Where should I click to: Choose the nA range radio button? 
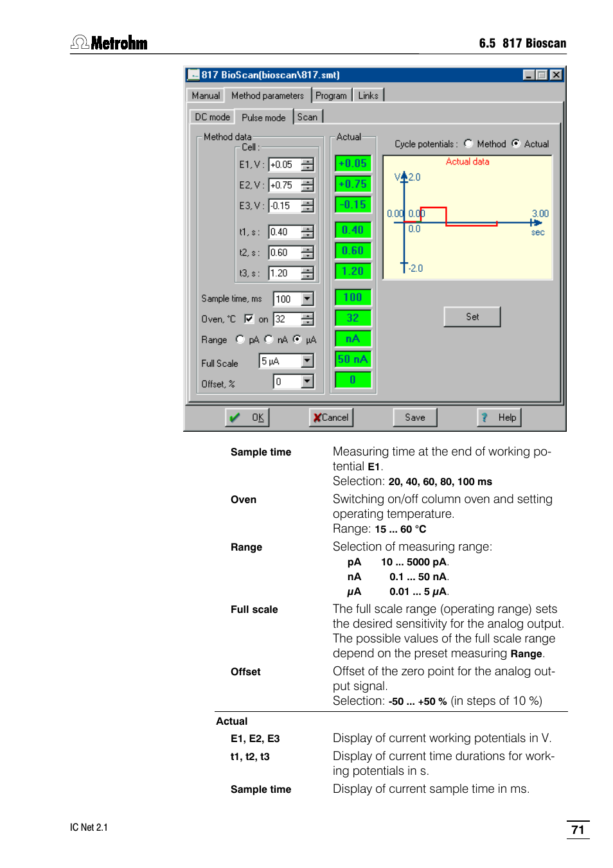pos(269,339)
